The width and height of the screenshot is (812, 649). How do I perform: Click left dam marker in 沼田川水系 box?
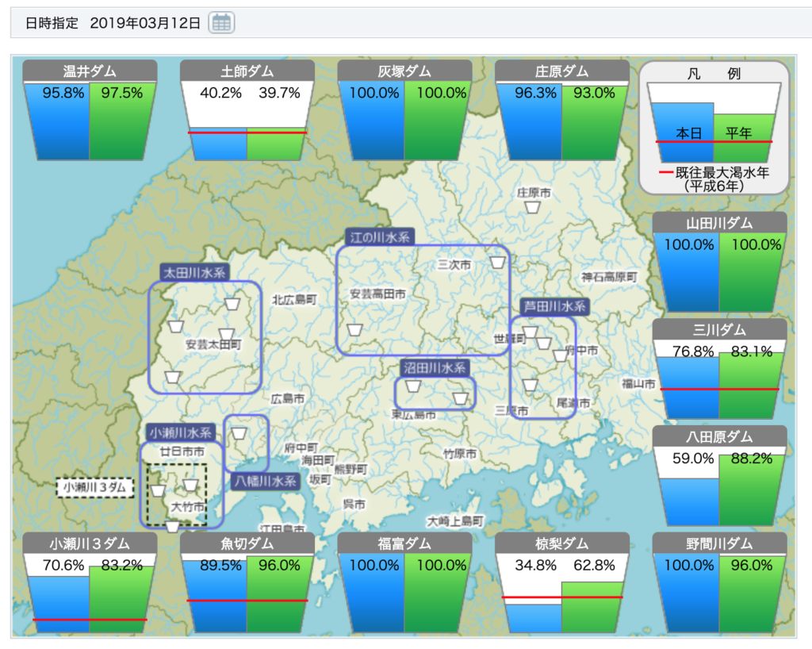(412, 386)
